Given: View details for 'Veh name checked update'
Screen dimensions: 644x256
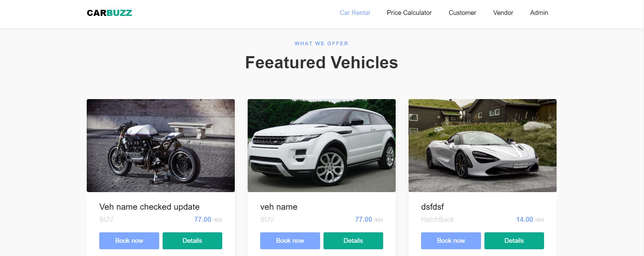Looking at the screenshot, I should [x=192, y=241].
